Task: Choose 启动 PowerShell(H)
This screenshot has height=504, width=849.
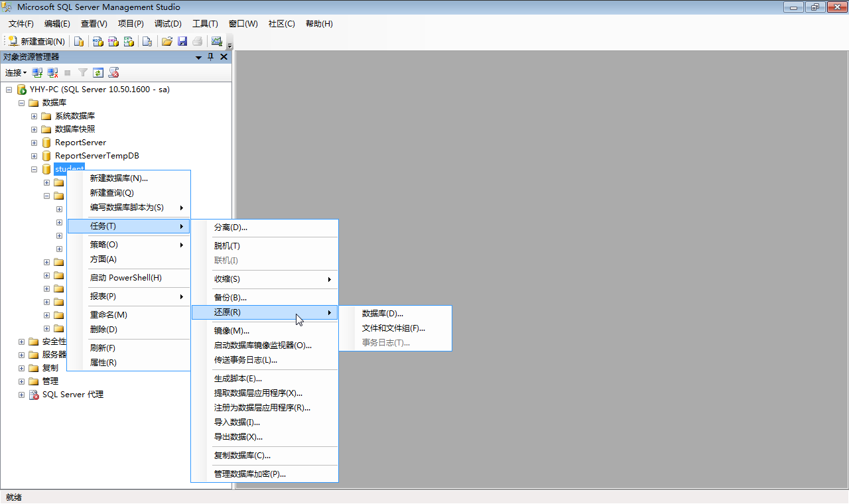Action: (129, 277)
